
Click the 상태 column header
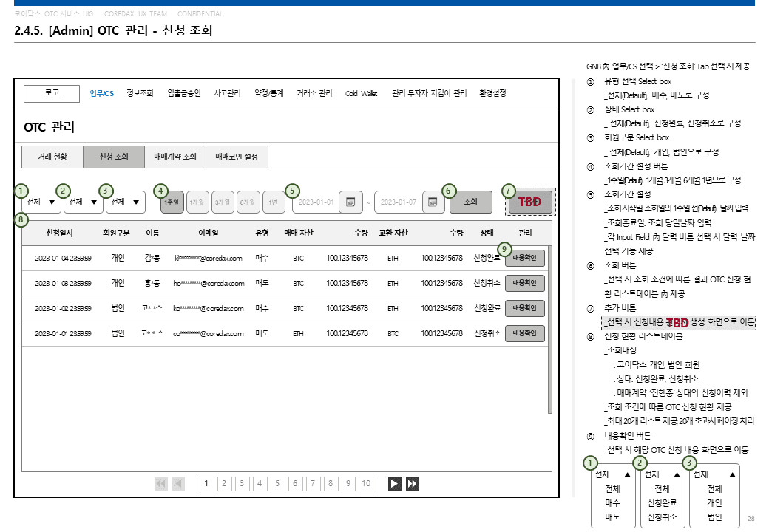[487, 233]
